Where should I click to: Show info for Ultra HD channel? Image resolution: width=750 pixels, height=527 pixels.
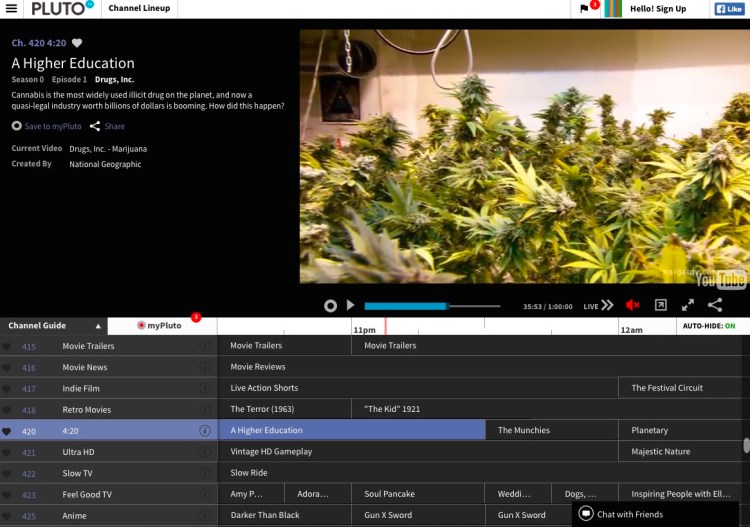point(205,452)
